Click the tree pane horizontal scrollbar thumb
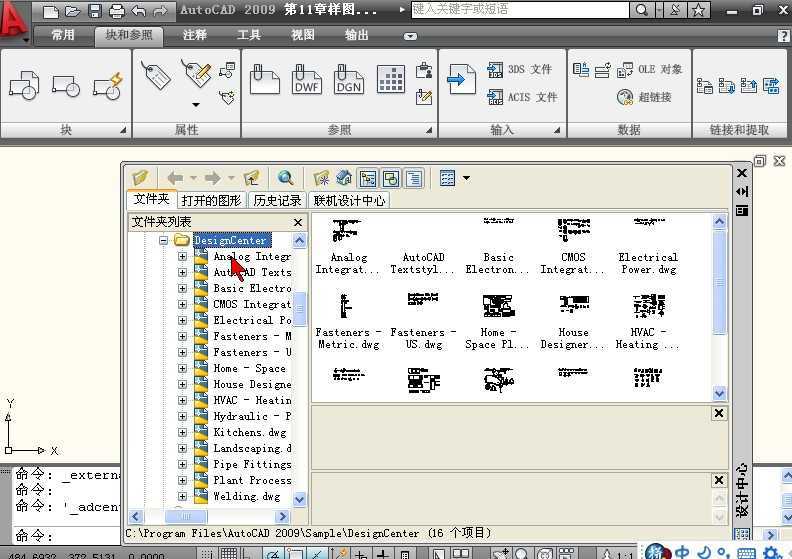 pos(186,516)
